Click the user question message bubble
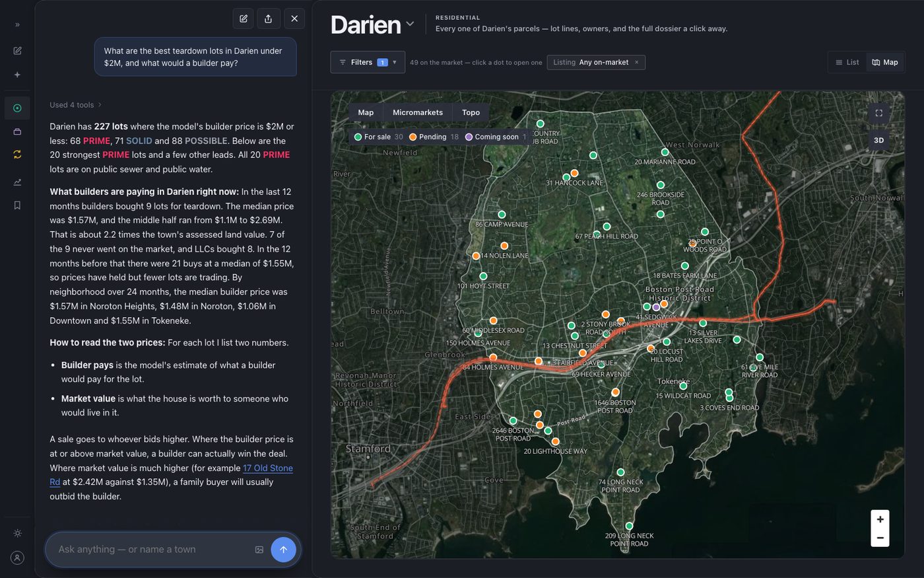Viewport: 924px width, 578px height. [195, 57]
